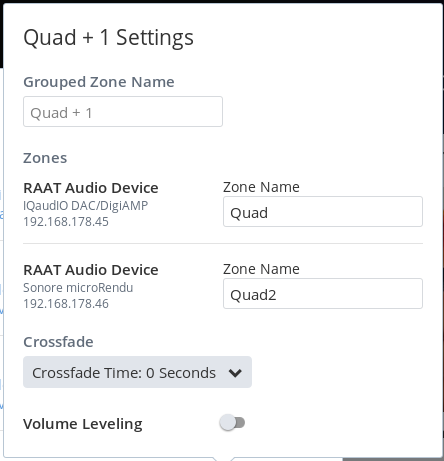Click RAAT Audio Device label above Sonore
The height and width of the screenshot is (461, 444).
click(91, 270)
